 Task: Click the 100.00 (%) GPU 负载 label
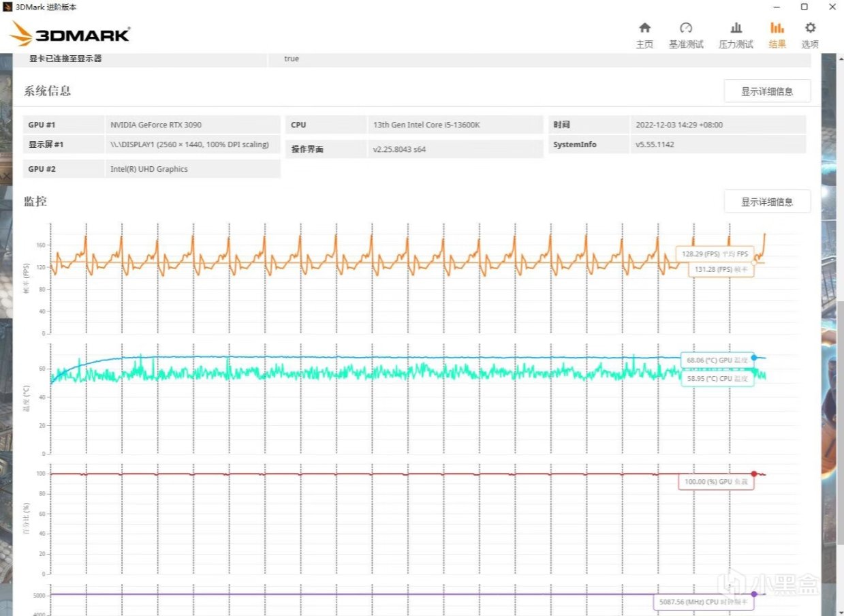click(x=716, y=482)
